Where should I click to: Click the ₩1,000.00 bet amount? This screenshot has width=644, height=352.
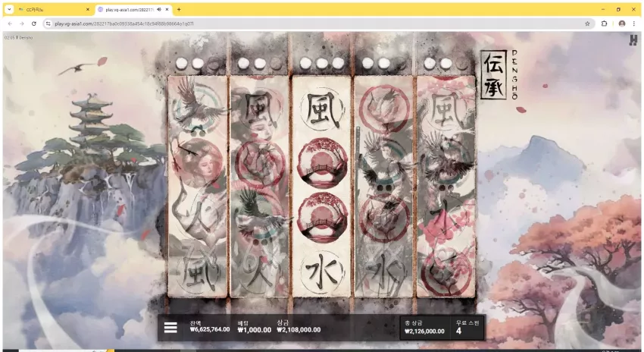[255, 330]
